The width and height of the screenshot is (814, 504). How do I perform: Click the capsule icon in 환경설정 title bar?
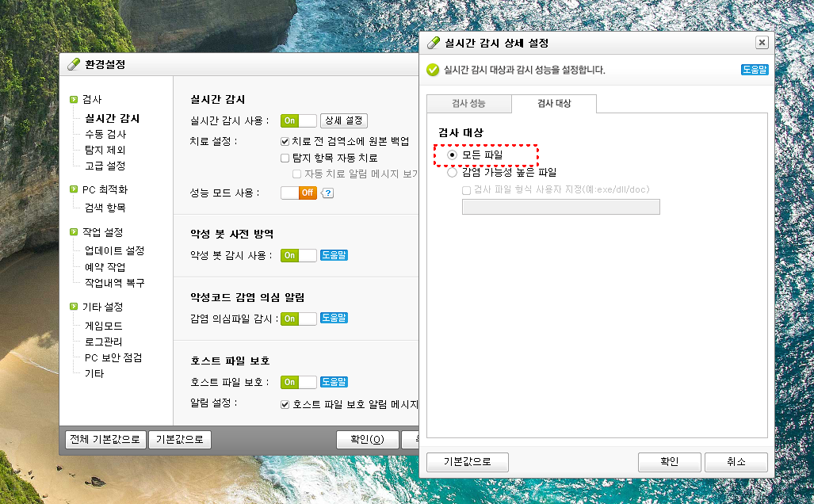[74, 64]
